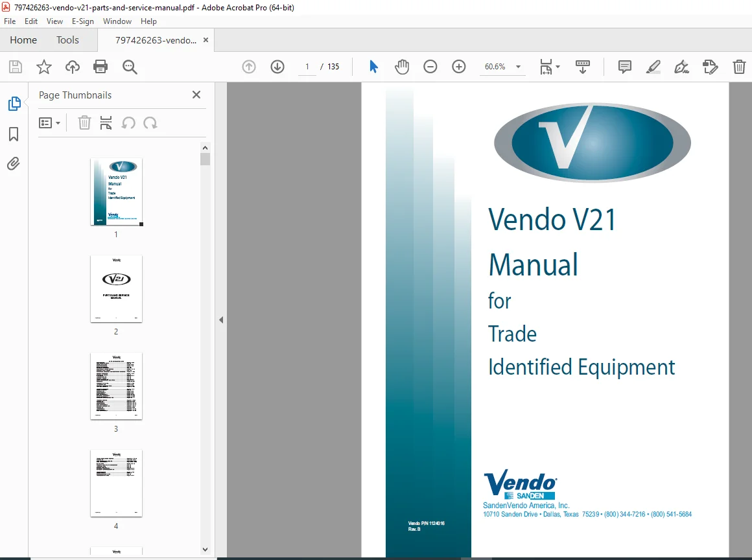This screenshot has width=752, height=560.
Task: Select page 4 thumbnail
Action: (117, 484)
